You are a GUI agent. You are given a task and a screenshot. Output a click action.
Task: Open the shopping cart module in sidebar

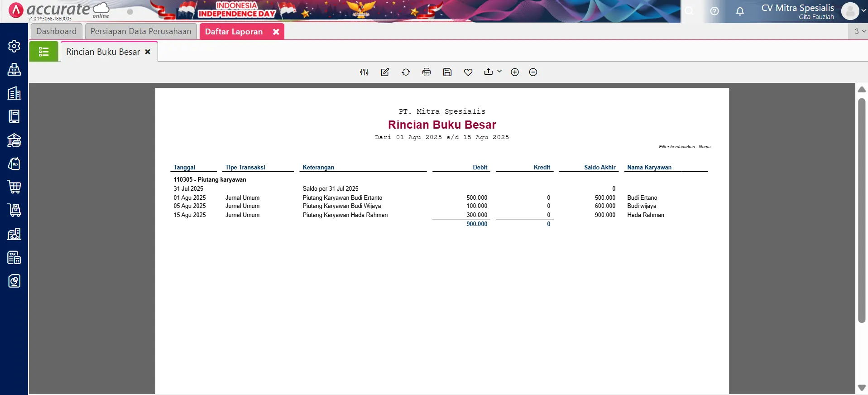tap(14, 187)
